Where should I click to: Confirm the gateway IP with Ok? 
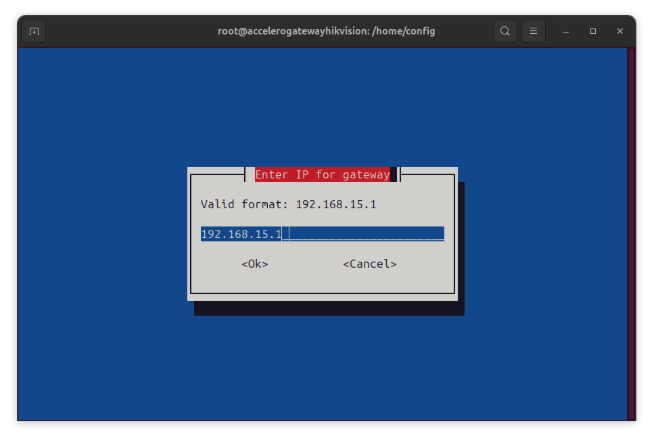click(x=255, y=264)
